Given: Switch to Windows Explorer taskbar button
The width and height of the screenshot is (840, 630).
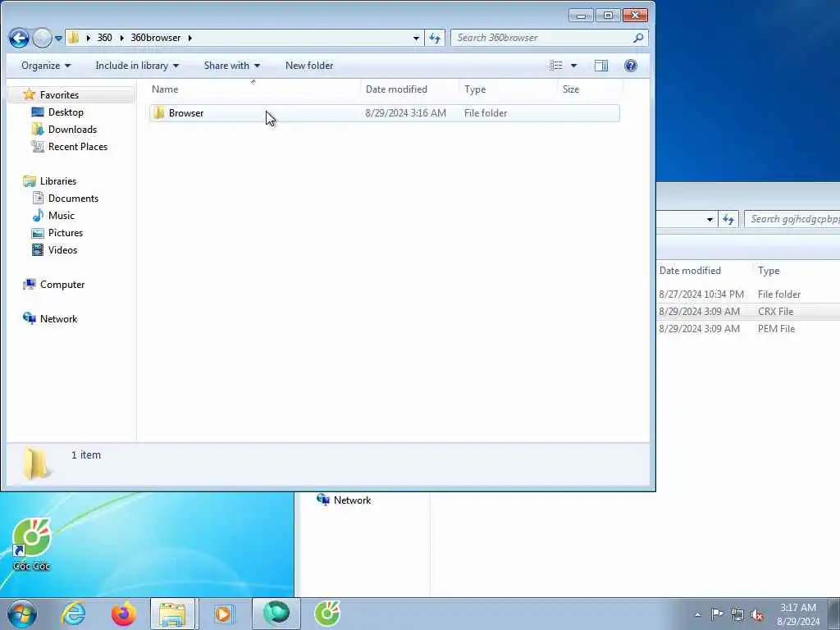Looking at the screenshot, I should tap(172, 614).
